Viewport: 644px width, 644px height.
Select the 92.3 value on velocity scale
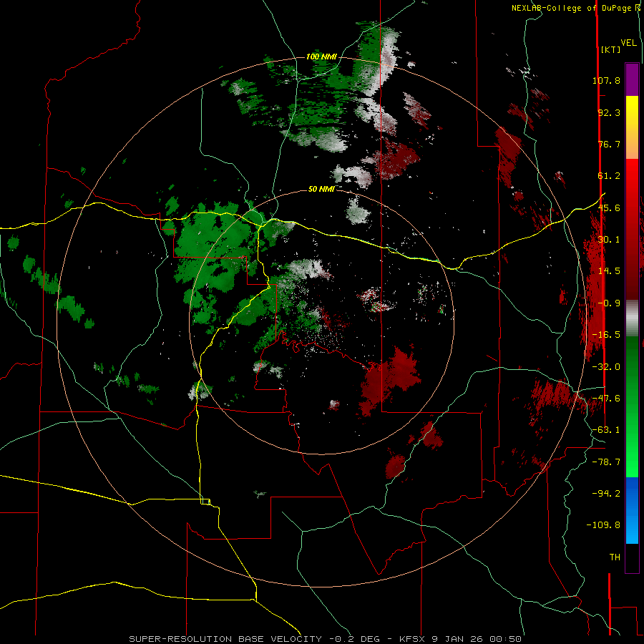click(609, 112)
